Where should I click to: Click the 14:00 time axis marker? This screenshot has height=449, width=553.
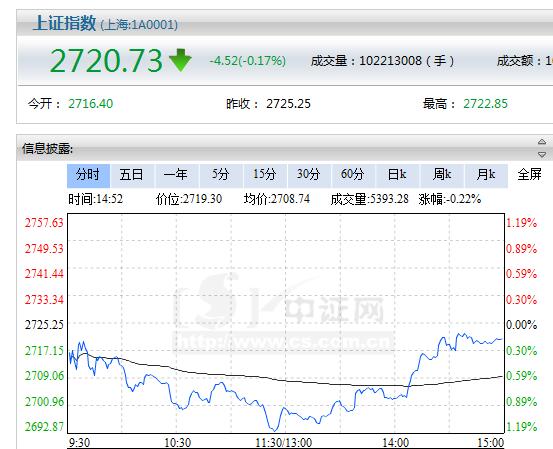pyautogui.click(x=396, y=443)
